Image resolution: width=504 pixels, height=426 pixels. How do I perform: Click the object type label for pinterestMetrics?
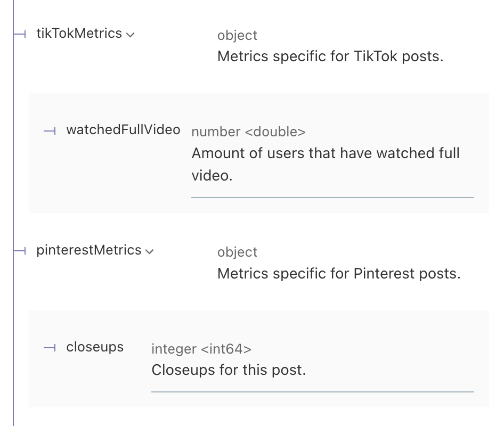237,252
